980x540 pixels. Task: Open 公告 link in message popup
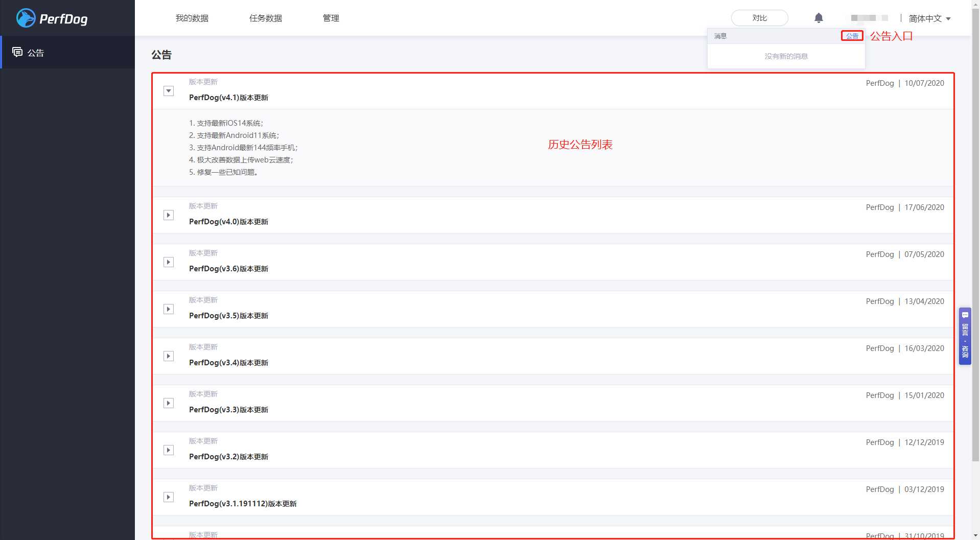(852, 36)
